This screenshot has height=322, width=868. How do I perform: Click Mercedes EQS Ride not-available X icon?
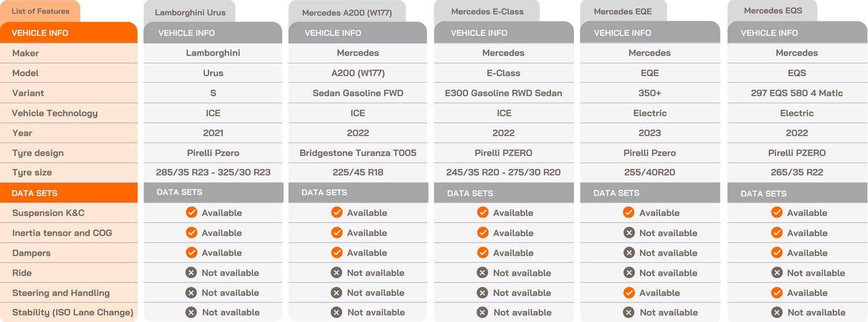click(x=777, y=273)
